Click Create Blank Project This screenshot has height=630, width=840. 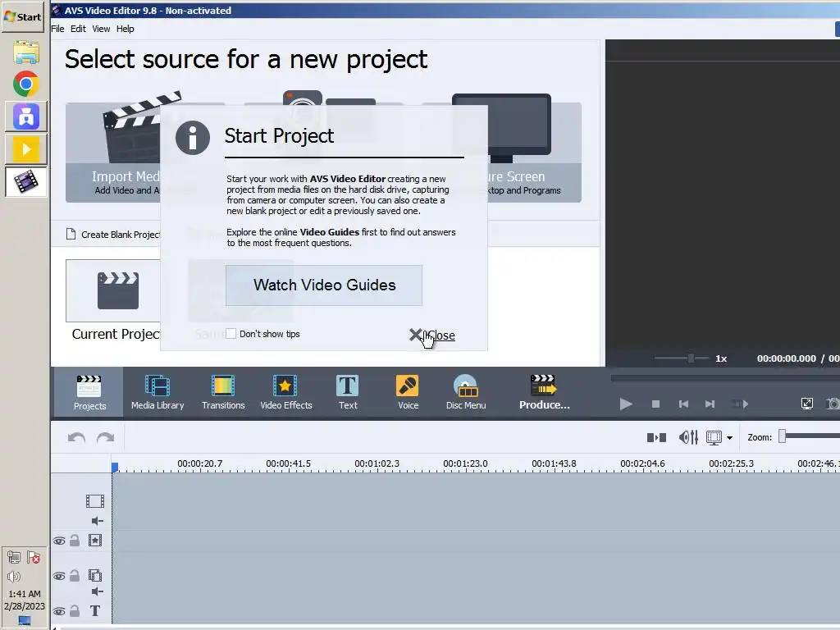[x=113, y=234]
